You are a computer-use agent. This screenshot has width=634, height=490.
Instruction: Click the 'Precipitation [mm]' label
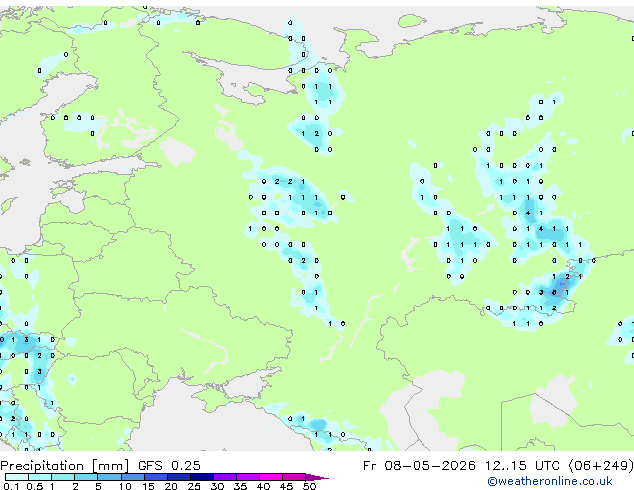(x=65, y=466)
